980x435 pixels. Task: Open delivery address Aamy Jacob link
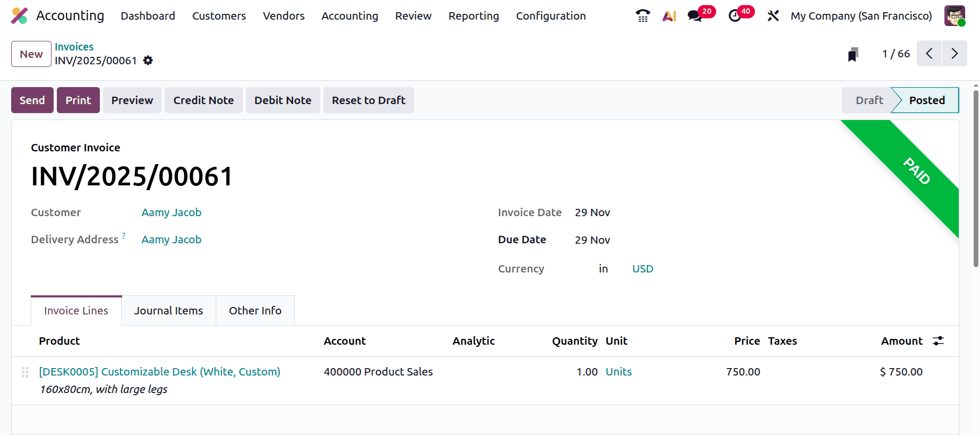(171, 240)
